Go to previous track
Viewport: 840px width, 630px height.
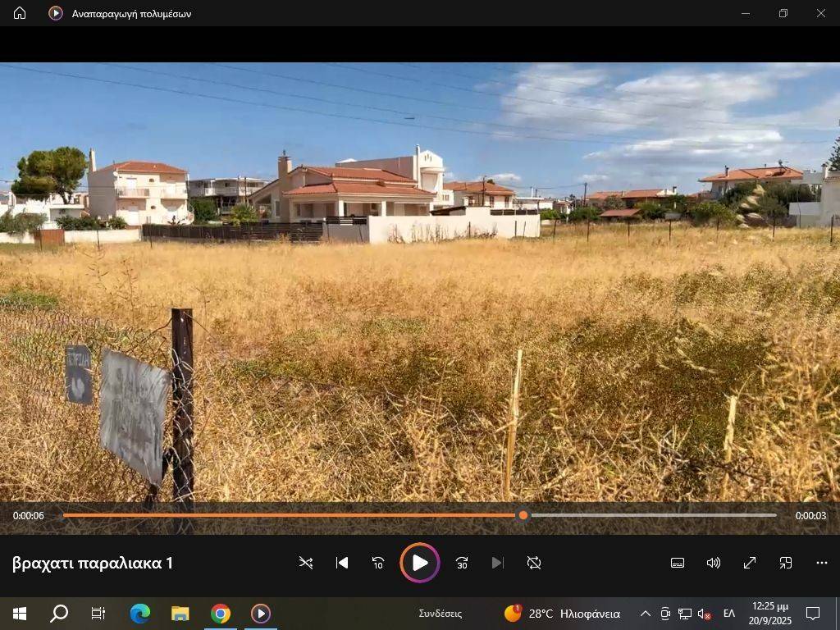tap(342, 563)
